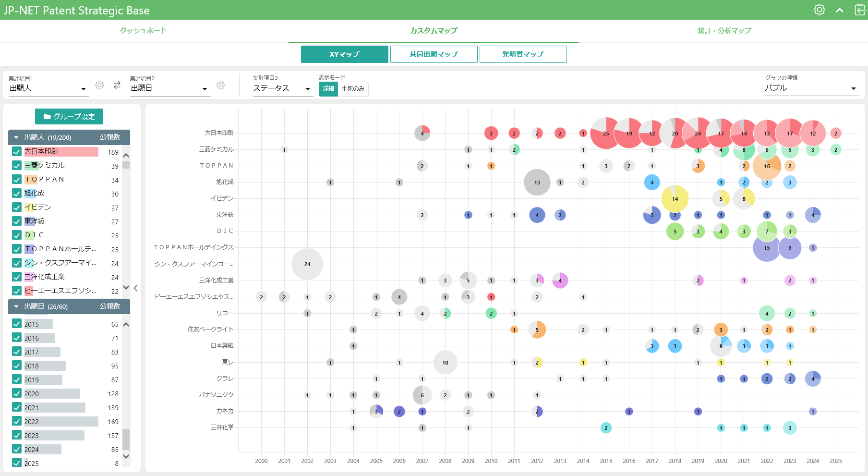Click the DIC 2022 green bubble 7
This screenshot has width=868, height=476.
[767, 232]
